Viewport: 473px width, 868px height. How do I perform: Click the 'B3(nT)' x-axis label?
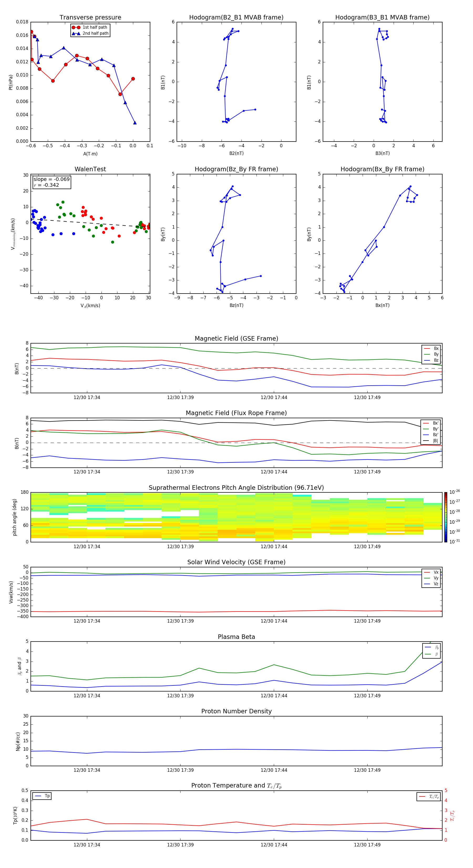tap(382, 153)
